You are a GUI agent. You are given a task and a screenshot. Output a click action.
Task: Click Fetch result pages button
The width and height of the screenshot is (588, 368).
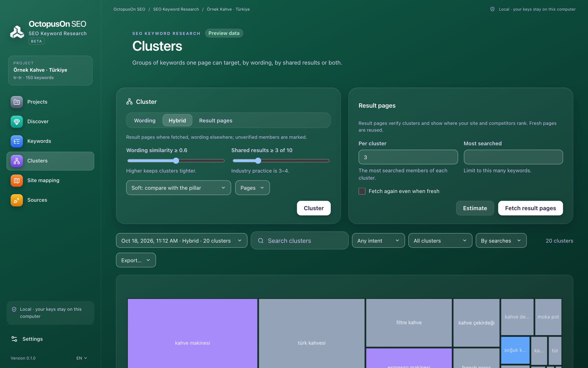tap(530, 208)
